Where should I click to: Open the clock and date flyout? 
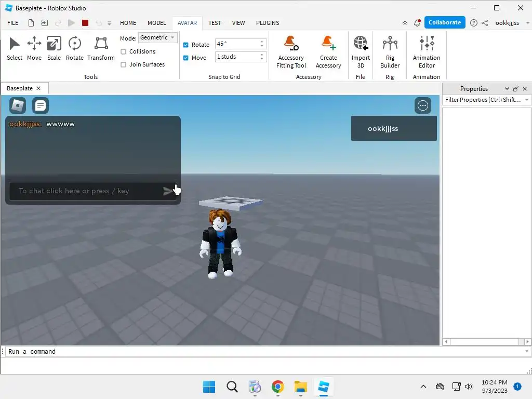click(x=495, y=387)
